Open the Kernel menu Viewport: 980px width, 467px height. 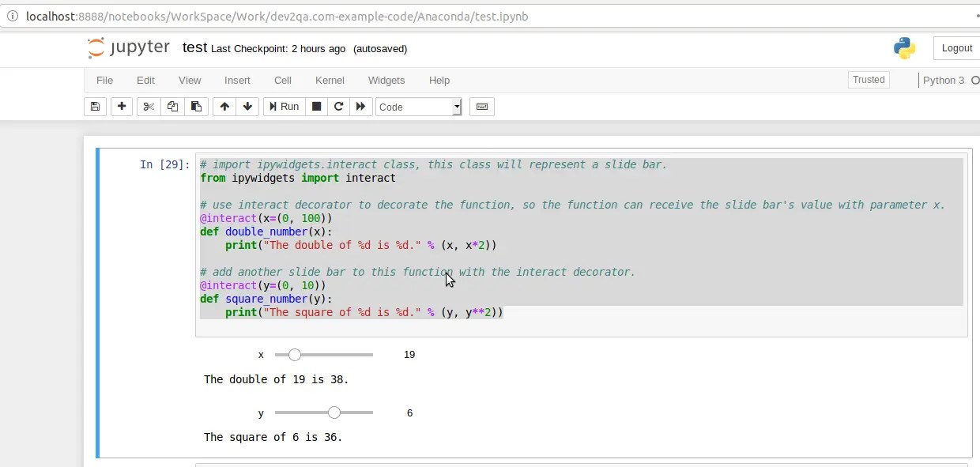pos(330,80)
